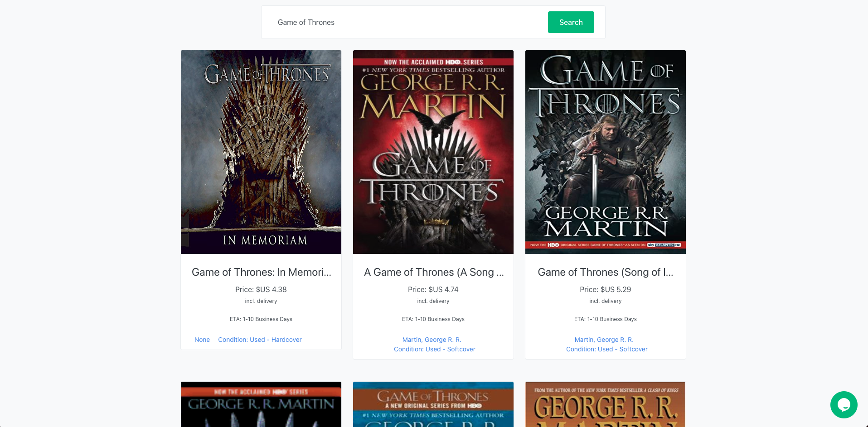The height and width of the screenshot is (427, 868).
Task: Open the Ned Stark Game of Thrones cover
Action: coord(606,152)
